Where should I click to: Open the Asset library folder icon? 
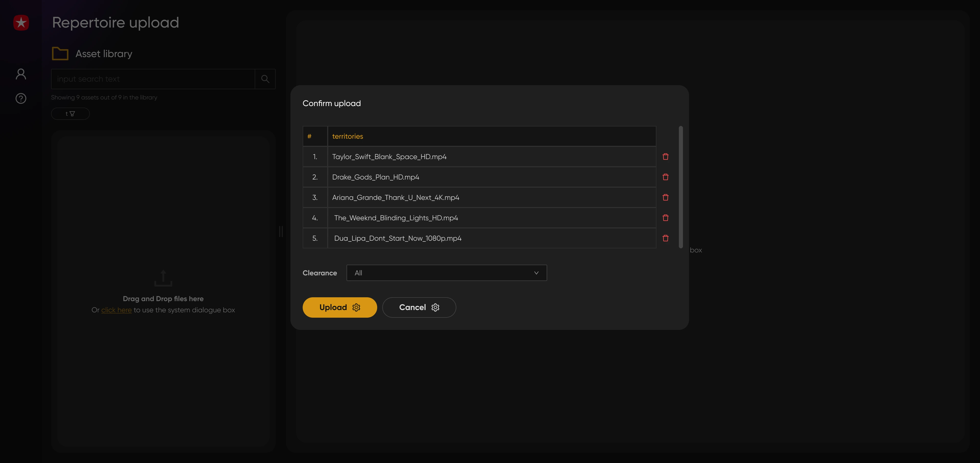click(x=60, y=54)
